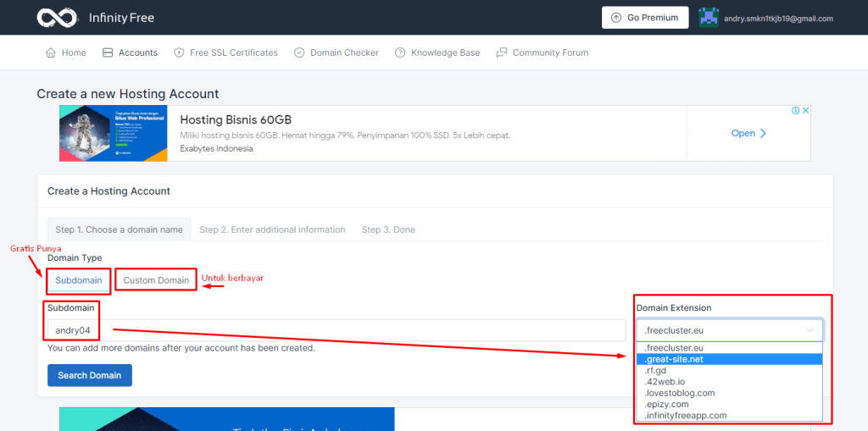Click the Knowledge Base question mark icon
This screenshot has height=431, width=868.
tap(400, 52)
